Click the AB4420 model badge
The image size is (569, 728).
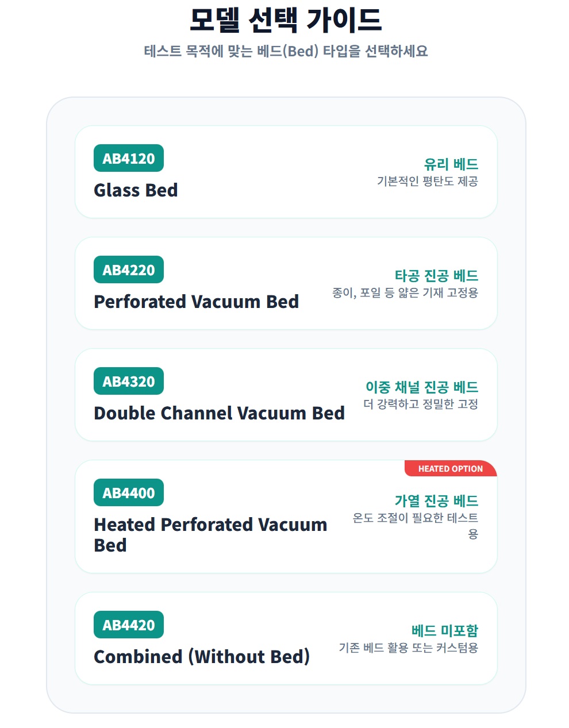click(x=129, y=625)
